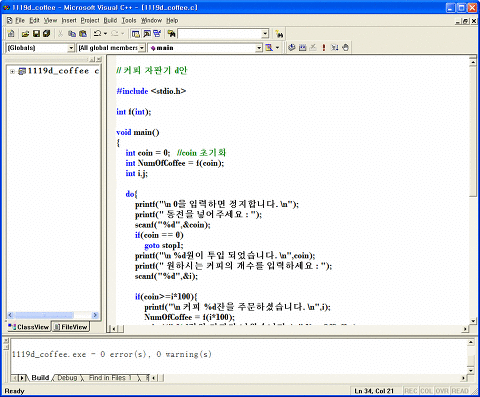Click the document icon beside File menu
Screen dimensions: 480x397
coord(10,21)
